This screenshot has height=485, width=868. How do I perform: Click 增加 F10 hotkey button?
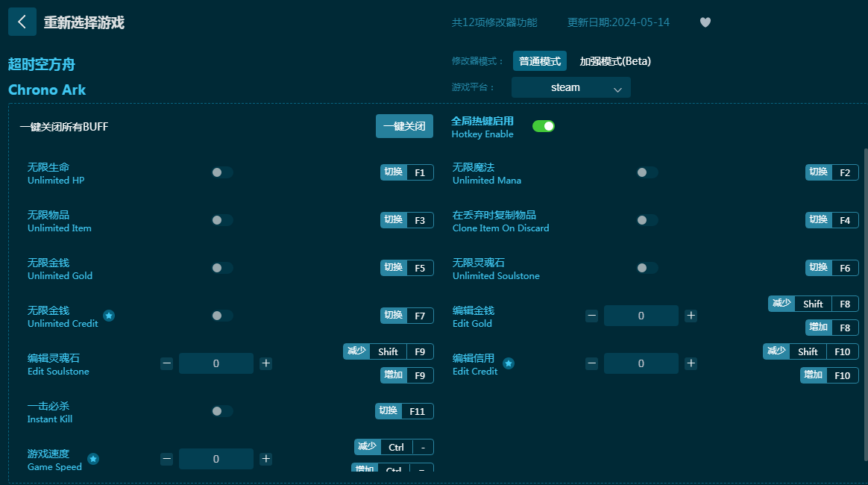(829, 375)
